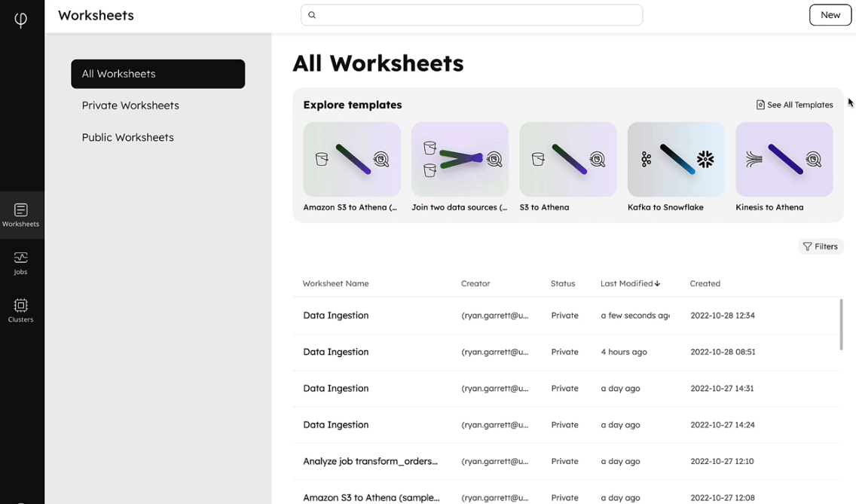
Task: Click the Filters funnel icon
Action: 808,247
